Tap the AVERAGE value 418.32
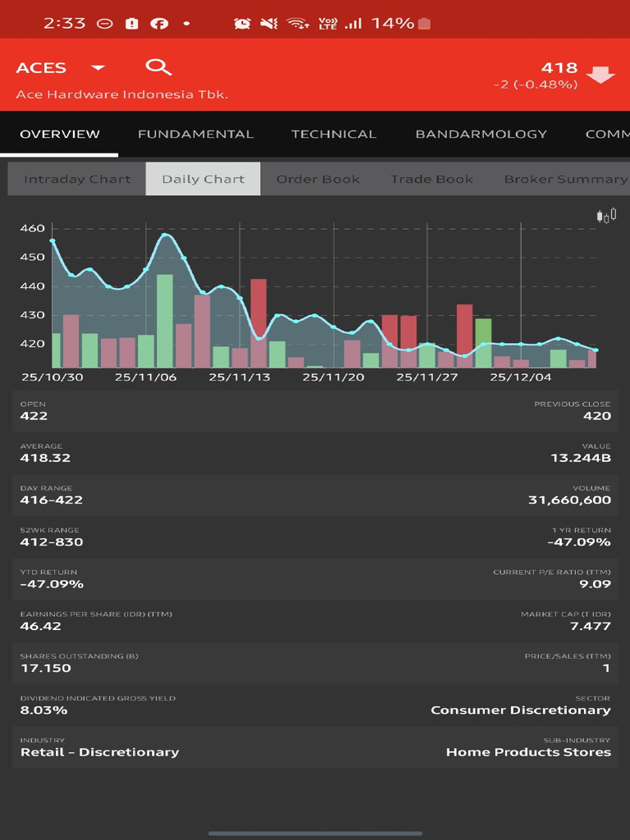Viewport: 630px width, 840px height. [x=45, y=458]
